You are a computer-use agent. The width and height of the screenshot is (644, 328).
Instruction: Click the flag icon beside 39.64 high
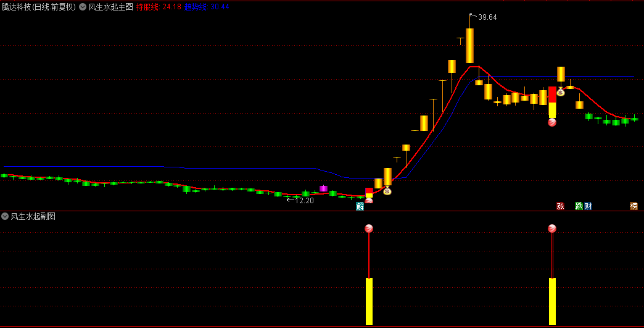click(x=473, y=17)
